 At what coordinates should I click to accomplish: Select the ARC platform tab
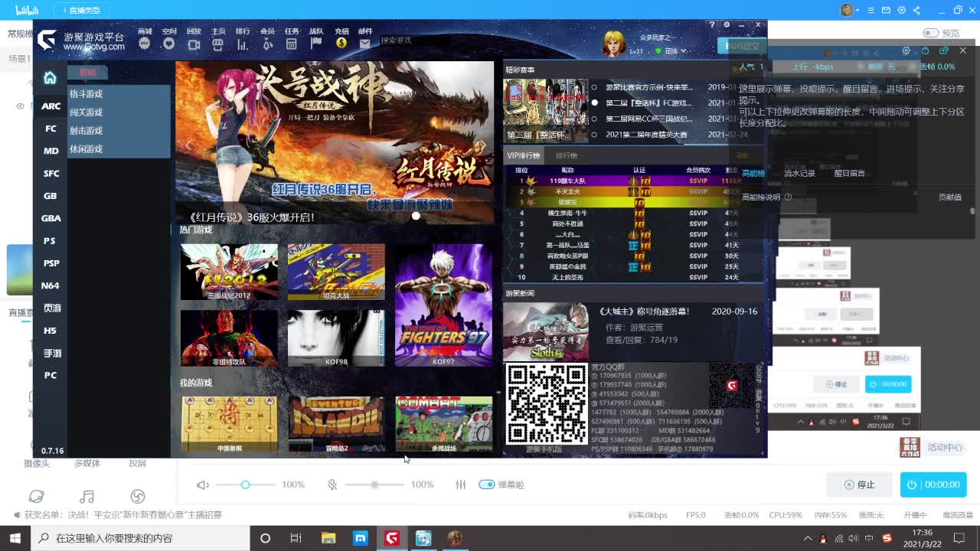tap(51, 106)
